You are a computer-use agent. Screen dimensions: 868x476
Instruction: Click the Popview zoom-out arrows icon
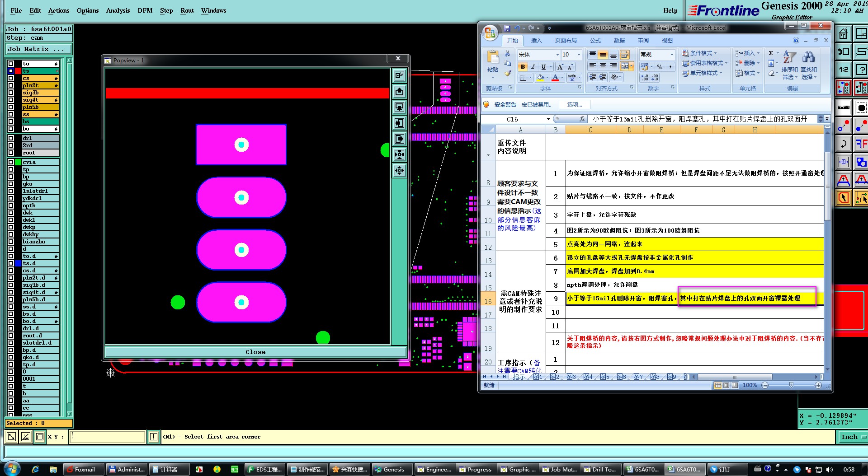click(399, 171)
